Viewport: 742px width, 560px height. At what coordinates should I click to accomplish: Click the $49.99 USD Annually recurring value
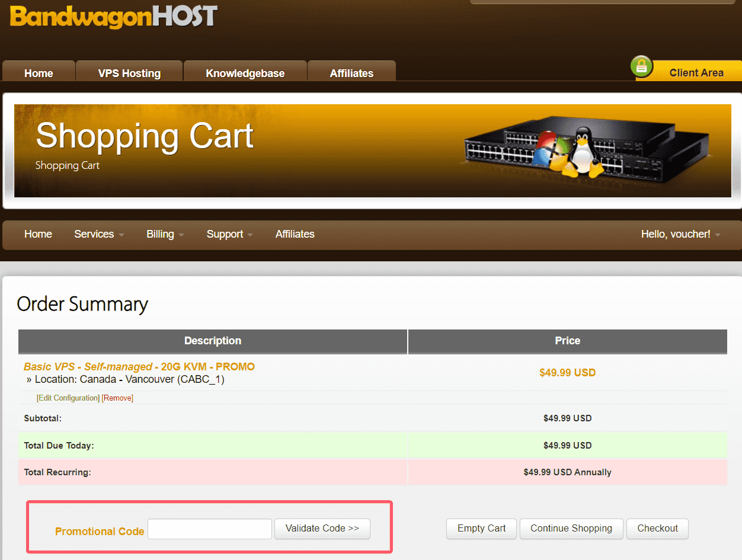point(567,472)
